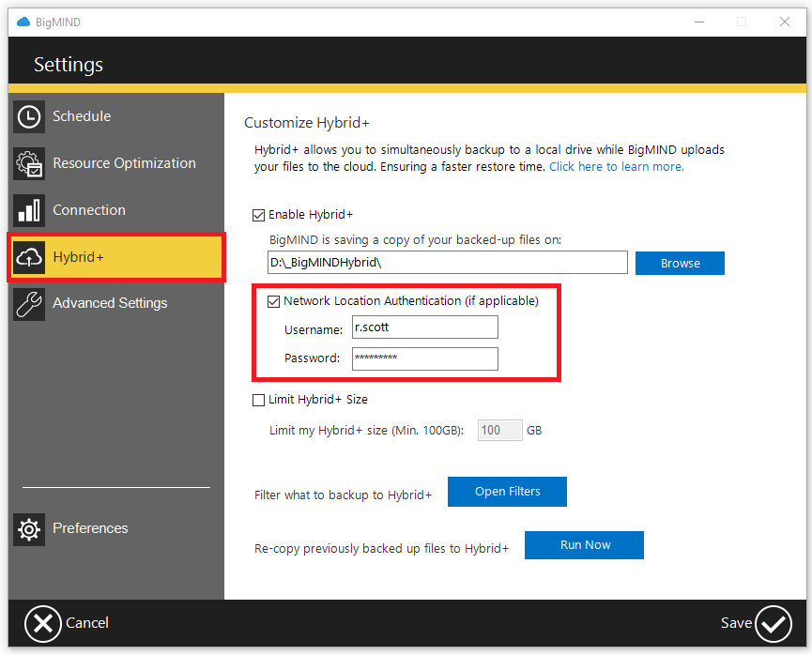Click the Connection signal bars icon
The width and height of the screenshot is (812, 655).
click(29, 210)
